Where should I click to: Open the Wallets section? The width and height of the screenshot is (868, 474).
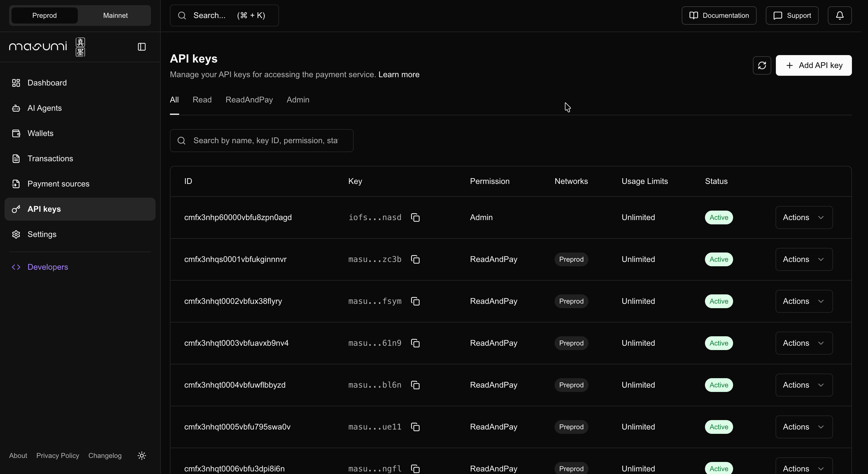pyautogui.click(x=40, y=133)
